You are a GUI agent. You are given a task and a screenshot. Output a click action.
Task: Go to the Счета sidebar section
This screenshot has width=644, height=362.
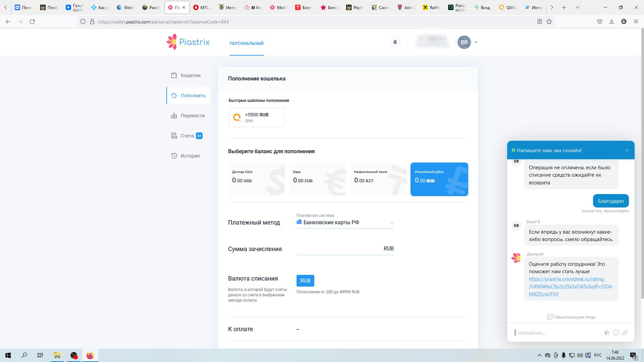pyautogui.click(x=187, y=136)
